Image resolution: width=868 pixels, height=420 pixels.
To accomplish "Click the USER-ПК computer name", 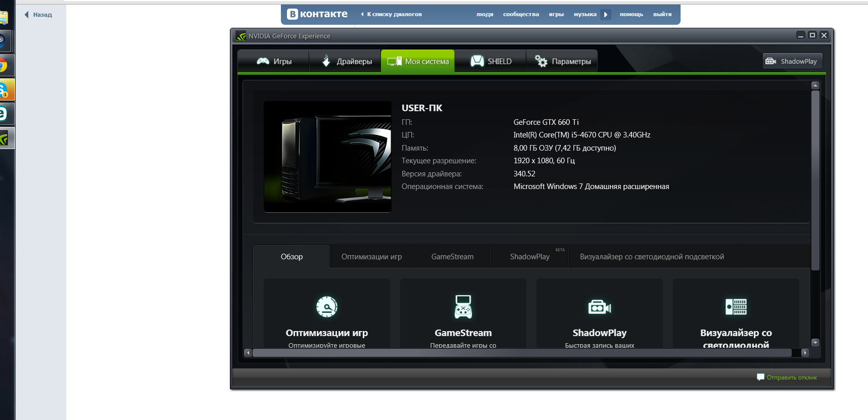I will coord(422,108).
